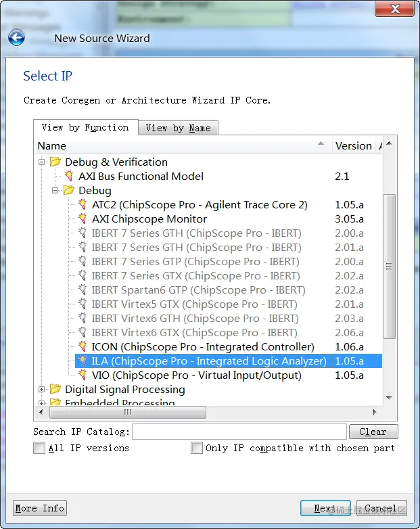Screen dimensions: 420x529
Task: Click the scroll up arrow of IP list
Action: (390, 143)
